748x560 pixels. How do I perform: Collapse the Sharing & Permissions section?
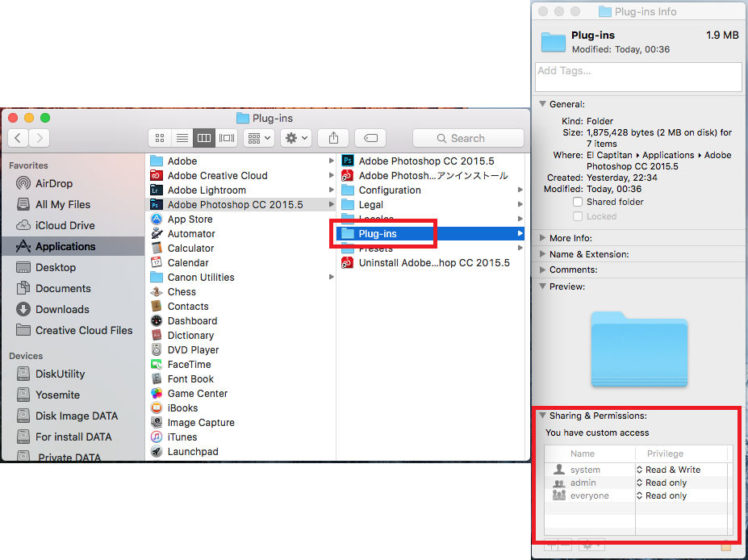[542, 416]
